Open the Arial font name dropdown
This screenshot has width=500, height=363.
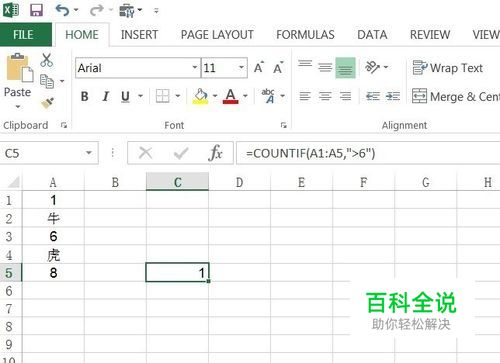click(194, 68)
